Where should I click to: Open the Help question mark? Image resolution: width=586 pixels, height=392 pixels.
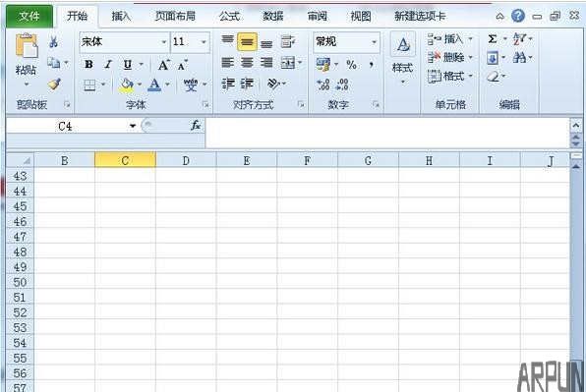(518, 16)
